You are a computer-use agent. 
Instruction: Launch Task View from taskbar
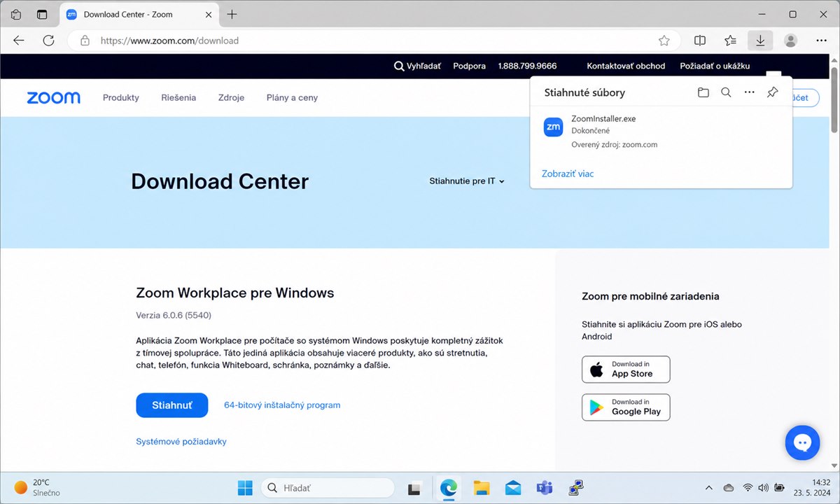(414, 488)
